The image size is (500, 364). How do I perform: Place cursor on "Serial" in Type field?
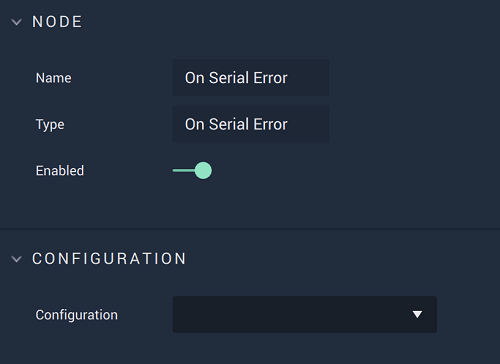click(x=229, y=124)
